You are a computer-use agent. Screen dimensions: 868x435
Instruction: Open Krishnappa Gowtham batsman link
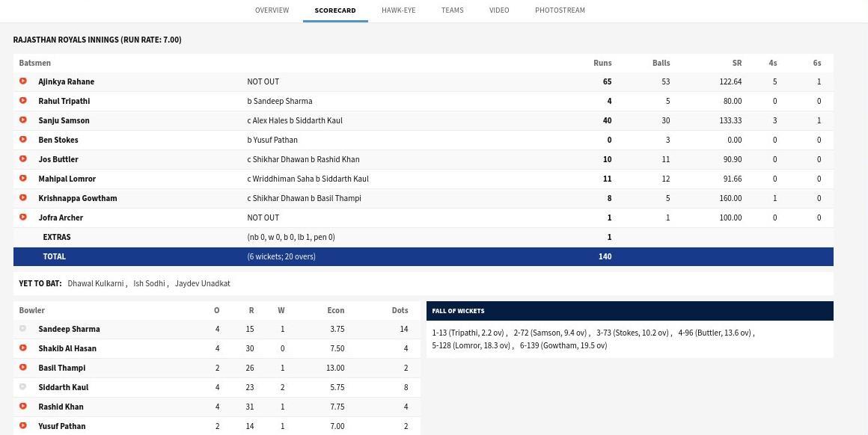(78, 198)
